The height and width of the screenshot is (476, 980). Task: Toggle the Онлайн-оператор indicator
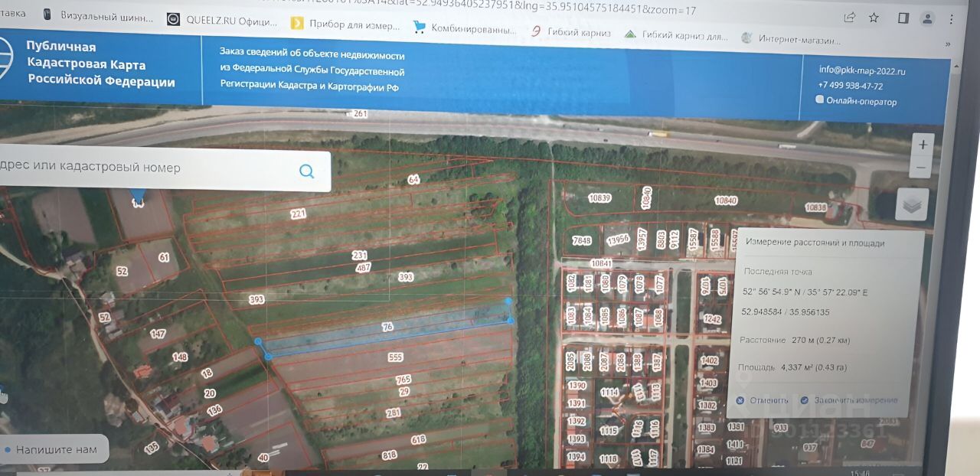pyautogui.click(x=820, y=99)
